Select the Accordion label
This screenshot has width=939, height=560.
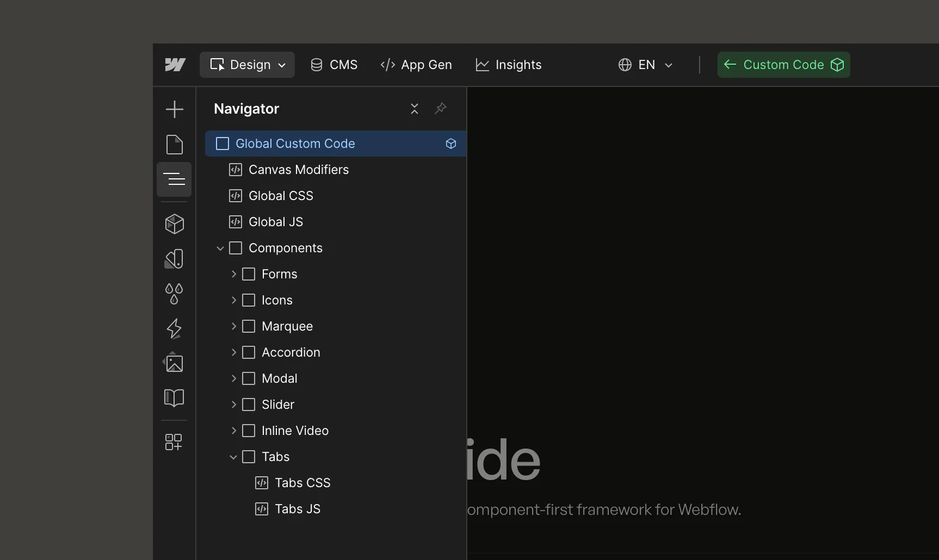pyautogui.click(x=291, y=352)
